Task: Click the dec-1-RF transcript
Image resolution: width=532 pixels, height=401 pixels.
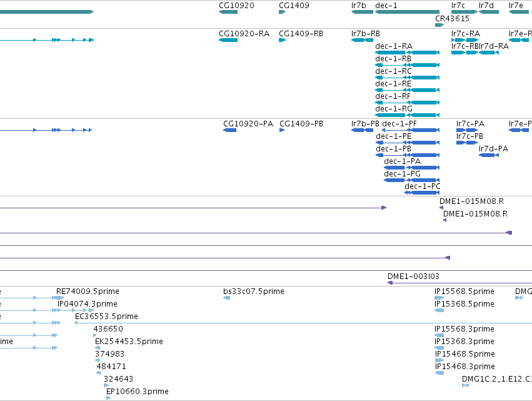Action: pyautogui.click(x=407, y=103)
